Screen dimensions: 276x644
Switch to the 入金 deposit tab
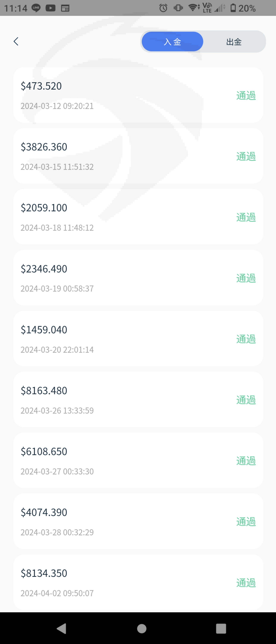[172, 42]
